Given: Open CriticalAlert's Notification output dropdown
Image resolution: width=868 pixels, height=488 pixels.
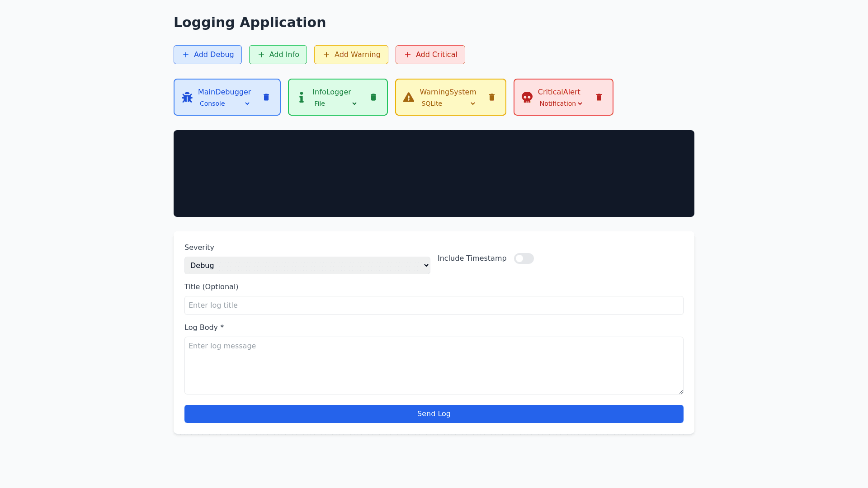Looking at the screenshot, I should coord(561,103).
